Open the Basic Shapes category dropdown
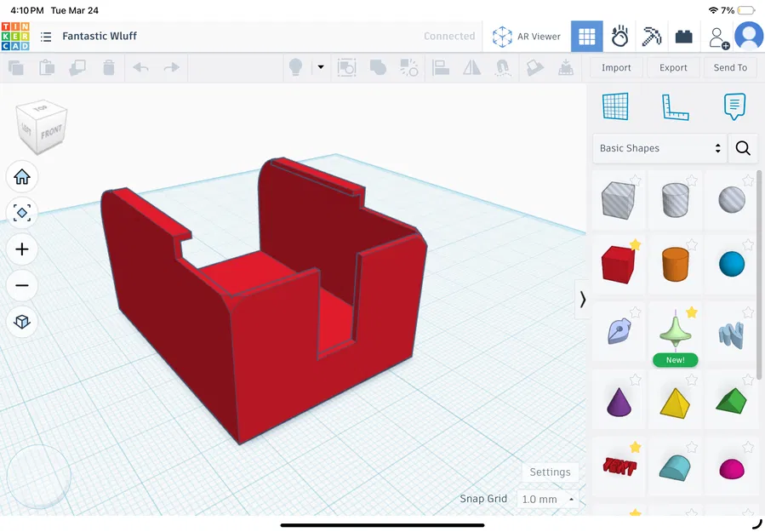Image resolution: width=765 pixels, height=532 pixels. tap(659, 148)
